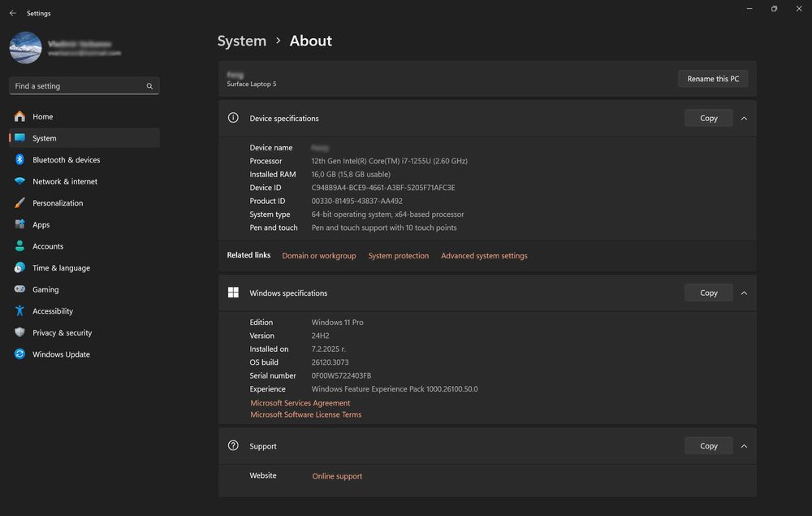The height and width of the screenshot is (516, 812).
Task: Collapse the Windows specifications chevron
Action: point(744,293)
